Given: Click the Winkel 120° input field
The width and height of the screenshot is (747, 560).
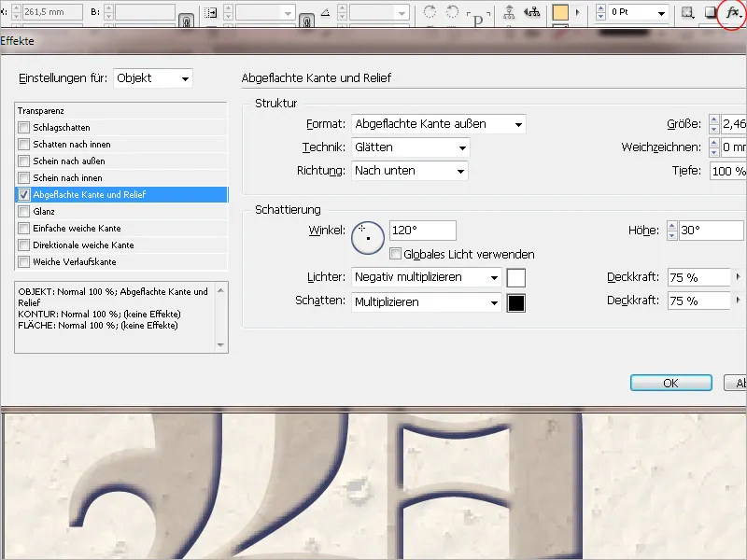Looking at the screenshot, I should pyautogui.click(x=423, y=231).
